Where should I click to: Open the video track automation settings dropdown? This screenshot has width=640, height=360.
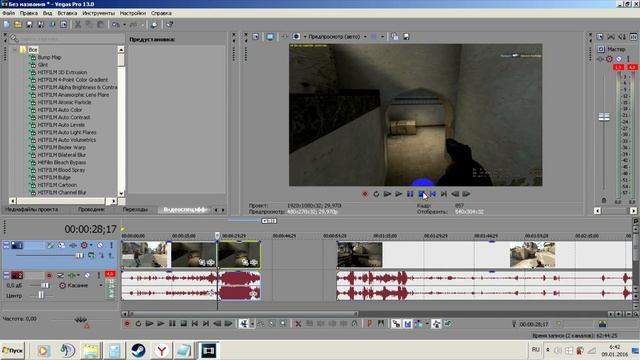tap(91, 245)
